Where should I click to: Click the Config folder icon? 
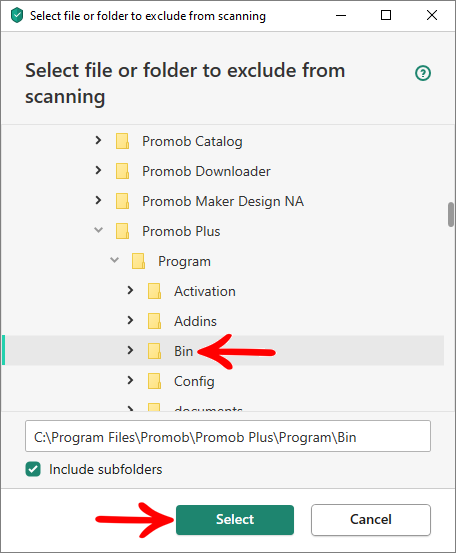click(x=154, y=381)
